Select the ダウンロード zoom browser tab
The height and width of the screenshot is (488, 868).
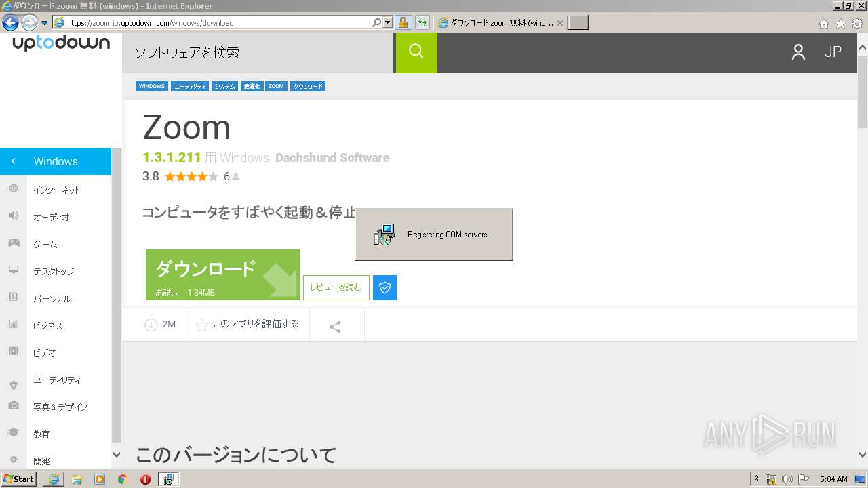pyautogui.click(x=500, y=22)
